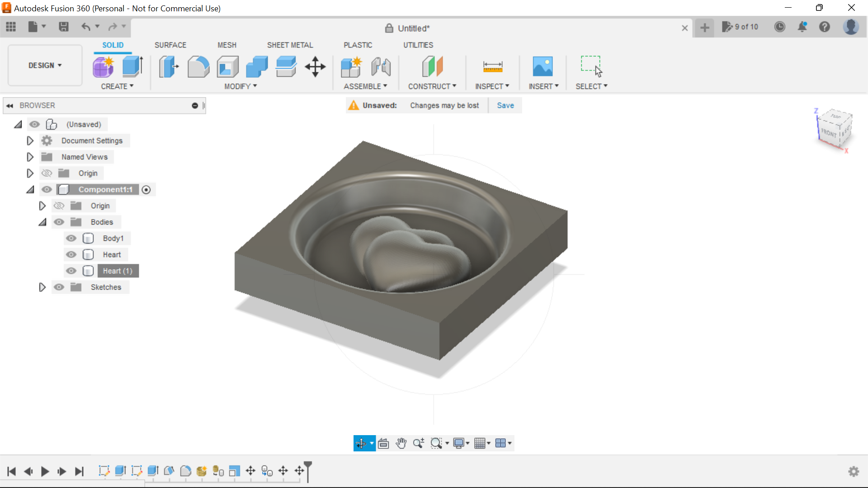Collapse the BROWSER panel
This screenshot has height=488, width=868.
point(9,105)
